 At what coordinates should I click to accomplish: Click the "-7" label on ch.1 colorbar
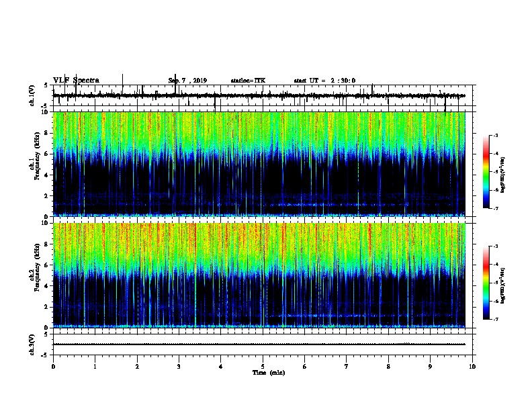[495, 208]
